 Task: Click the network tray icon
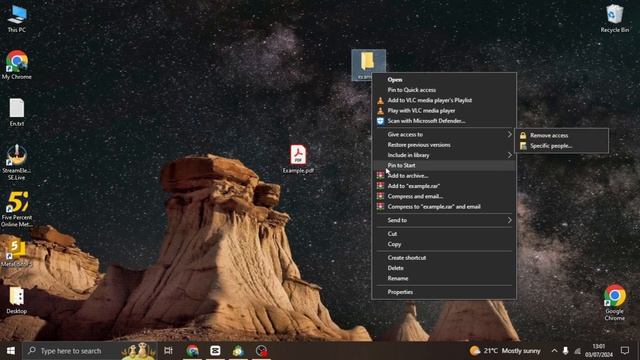pyautogui.click(x=577, y=351)
